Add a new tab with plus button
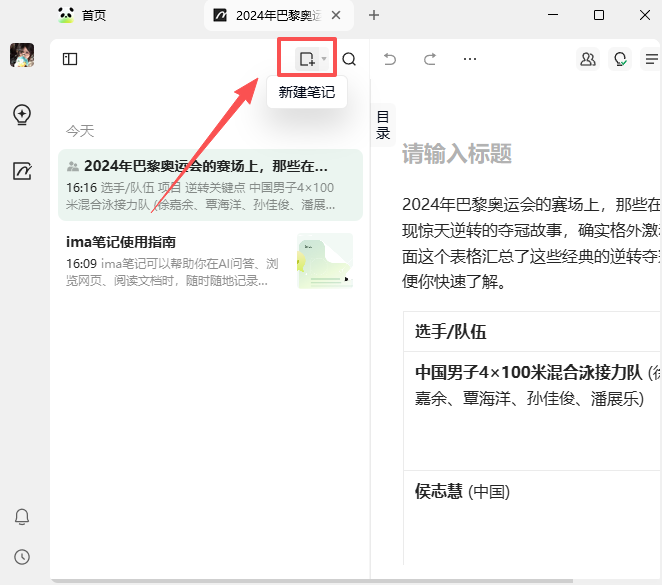Screen dimensions: 662x585 pyautogui.click(x=374, y=15)
